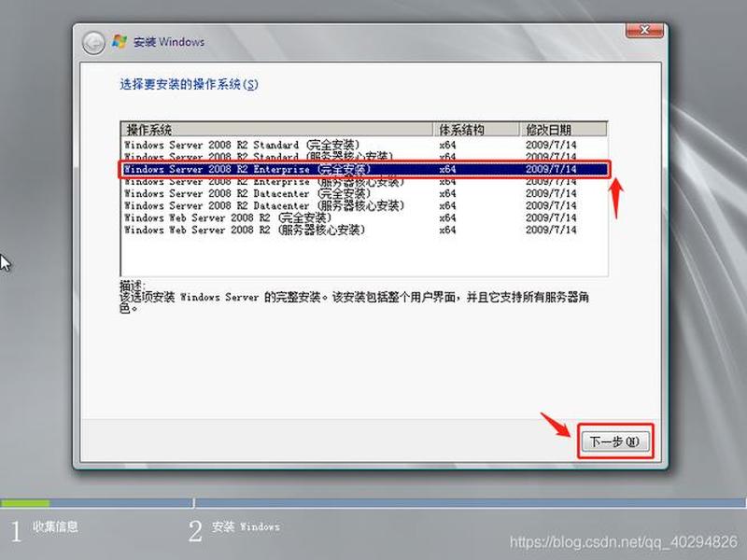Select Windows Server 2008 R2 Enterprise (服务器核心安装)
Screen dimensions: 747x560
364,181
